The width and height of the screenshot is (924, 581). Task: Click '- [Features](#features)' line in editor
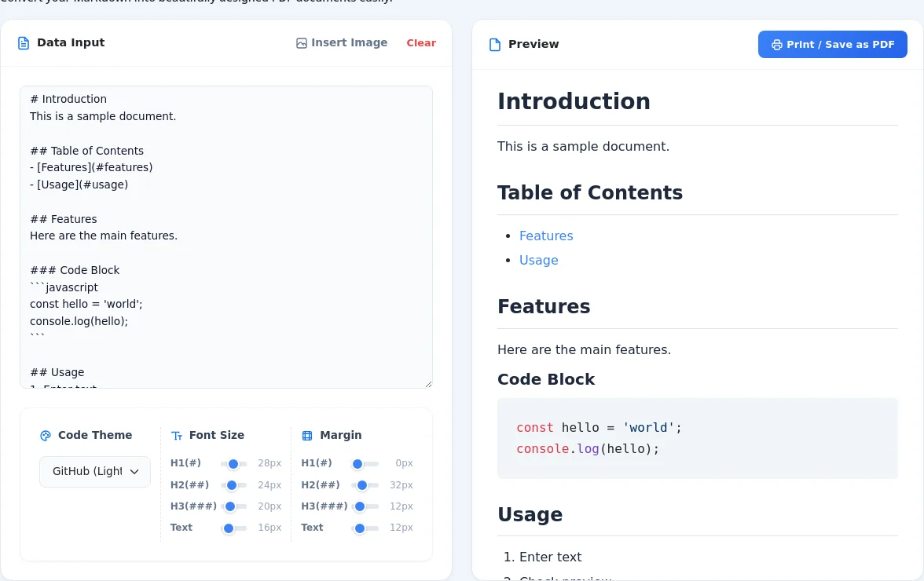[x=91, y=167]
